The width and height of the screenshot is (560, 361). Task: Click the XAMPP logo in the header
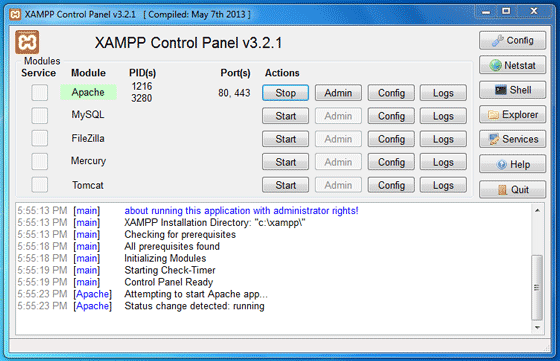click(27, 42)
